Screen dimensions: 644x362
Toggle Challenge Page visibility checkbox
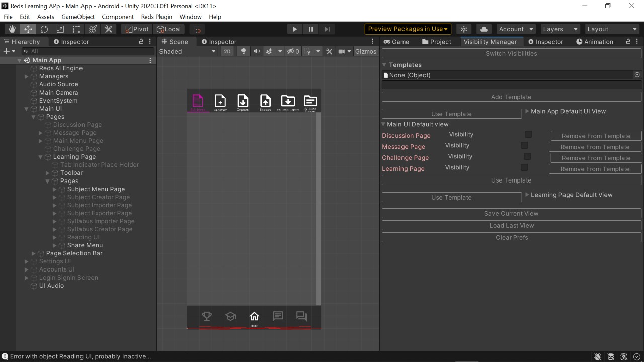tap(527, 156)
